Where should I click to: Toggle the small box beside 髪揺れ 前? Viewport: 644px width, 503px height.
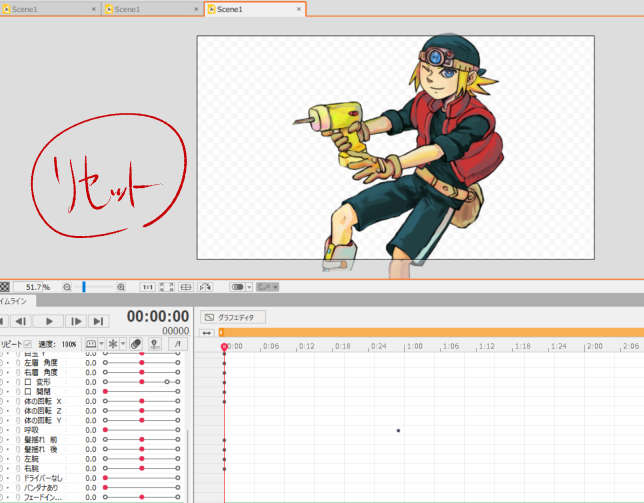point(18,440)
